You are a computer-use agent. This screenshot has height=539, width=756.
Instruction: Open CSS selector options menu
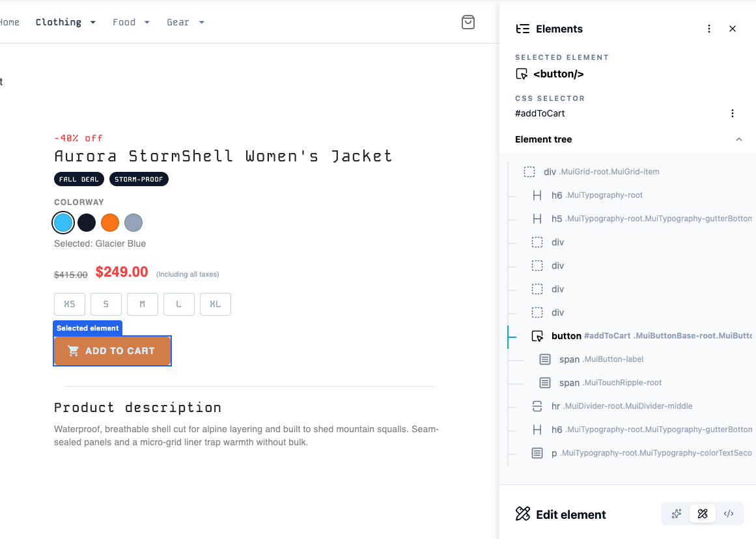coord(733,113)
